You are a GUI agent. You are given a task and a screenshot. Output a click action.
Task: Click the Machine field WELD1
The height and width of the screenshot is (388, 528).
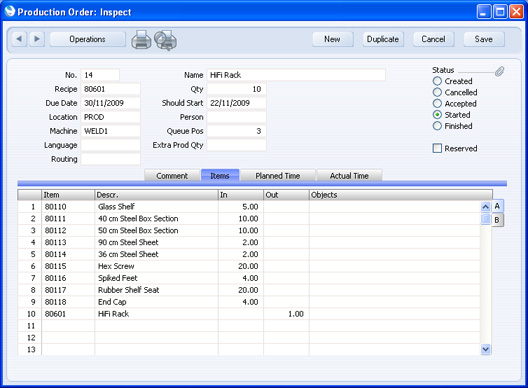[110, 131]
